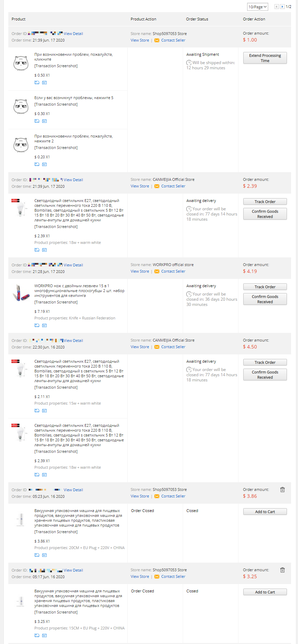Viewport: 298px width, 644px height.
Task: Click the previous page arrow in the pagination
Action: pyautogui.click(x=277, y=7)
